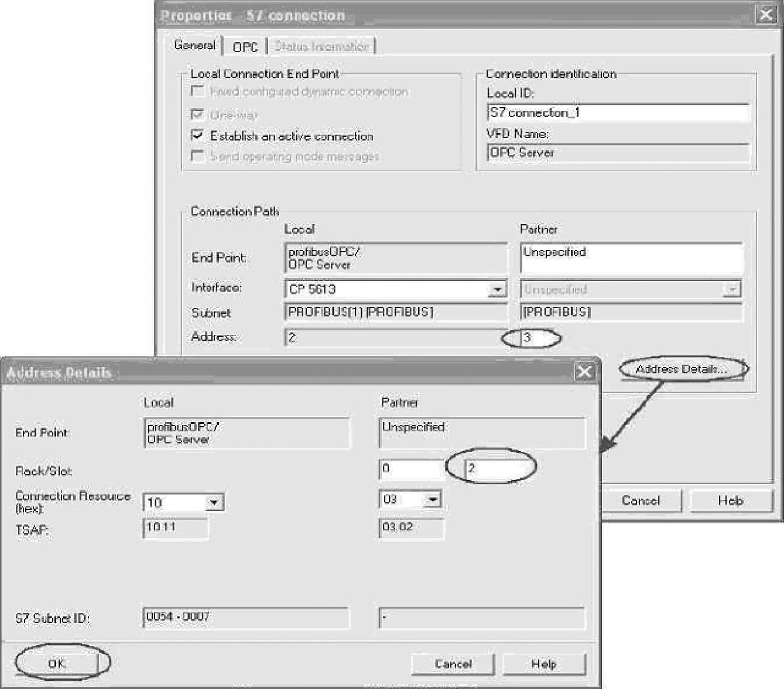Image resolution: width=784 pixels, height=689 pixels.
Task: Open Help in the Address Details dialog
Action: [x=543, y=664]
